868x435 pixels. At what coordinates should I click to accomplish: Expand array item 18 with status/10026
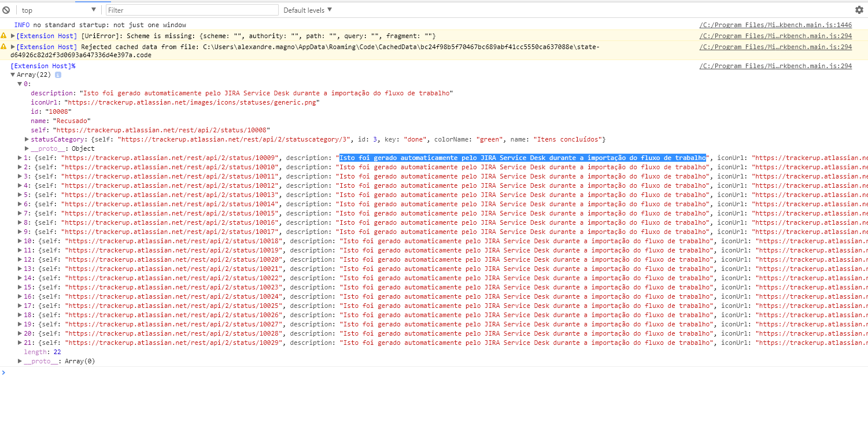(x=20, y=315)
